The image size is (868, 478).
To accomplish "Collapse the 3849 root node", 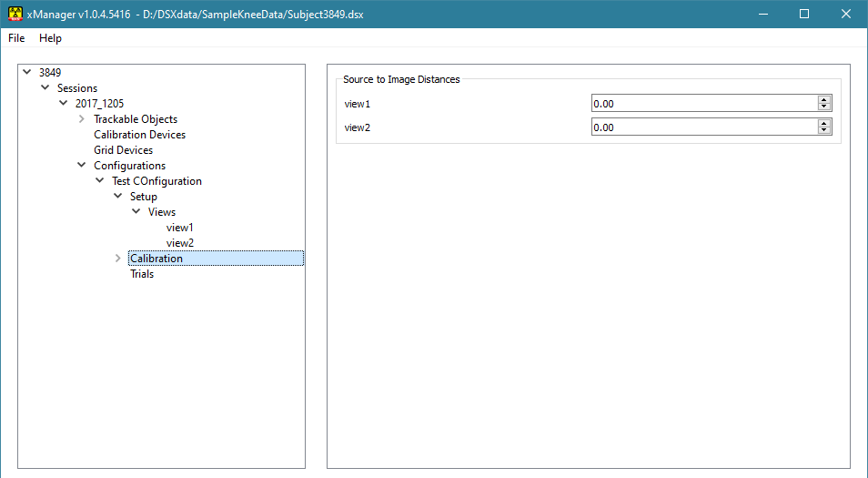I will click(26, 72).
